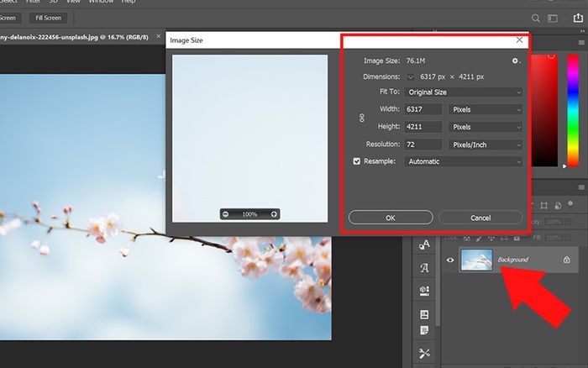Uncheck the Resample checkbox

point(357,161)
